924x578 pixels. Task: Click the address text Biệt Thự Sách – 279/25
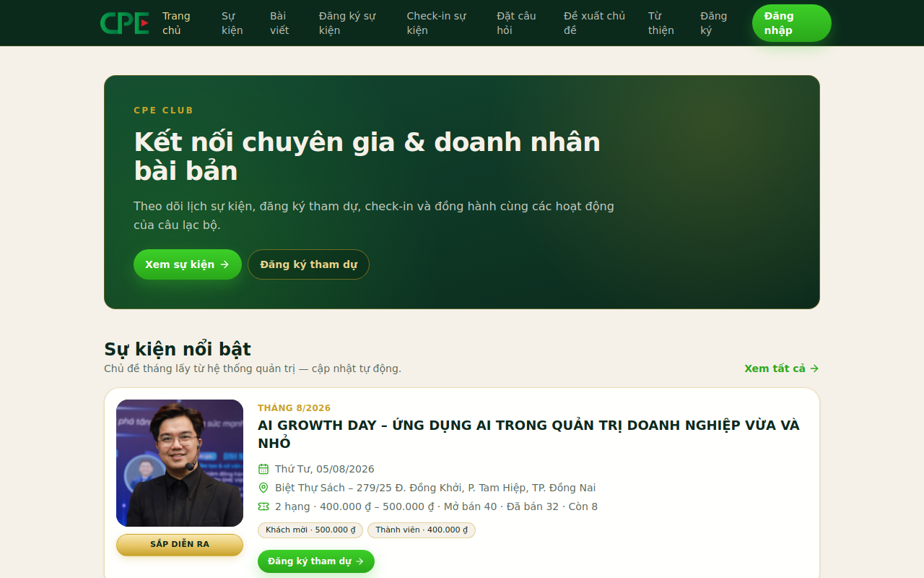(435, 488)
